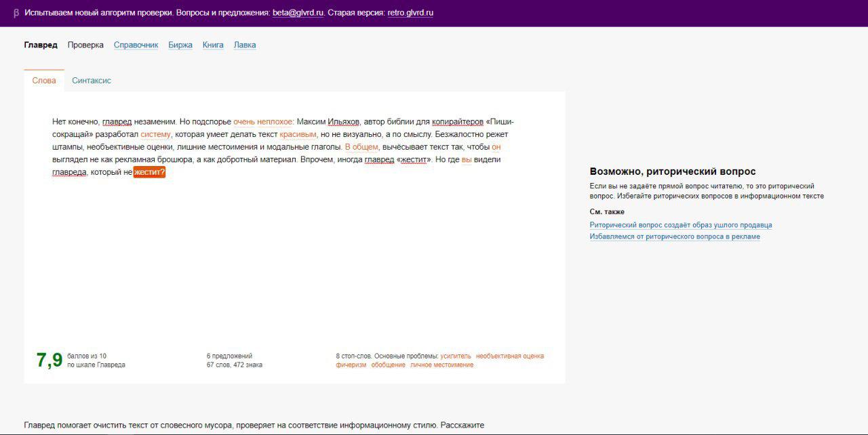Open the beta@glvrd.ru email link
The width and height of the screenshot is (868, 435).
point(298,13)
